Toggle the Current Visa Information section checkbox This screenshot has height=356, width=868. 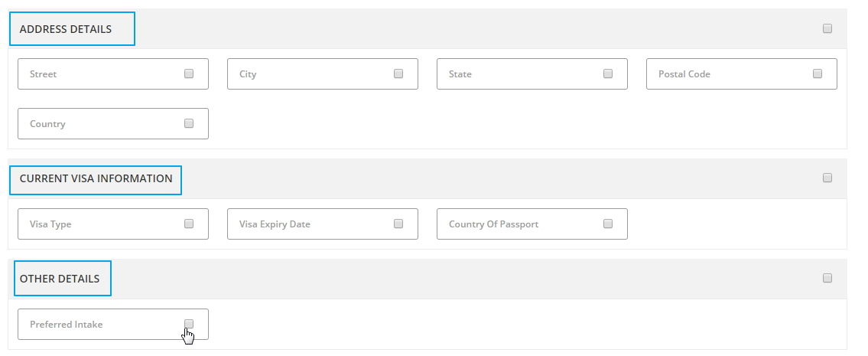tap(827, 178)
